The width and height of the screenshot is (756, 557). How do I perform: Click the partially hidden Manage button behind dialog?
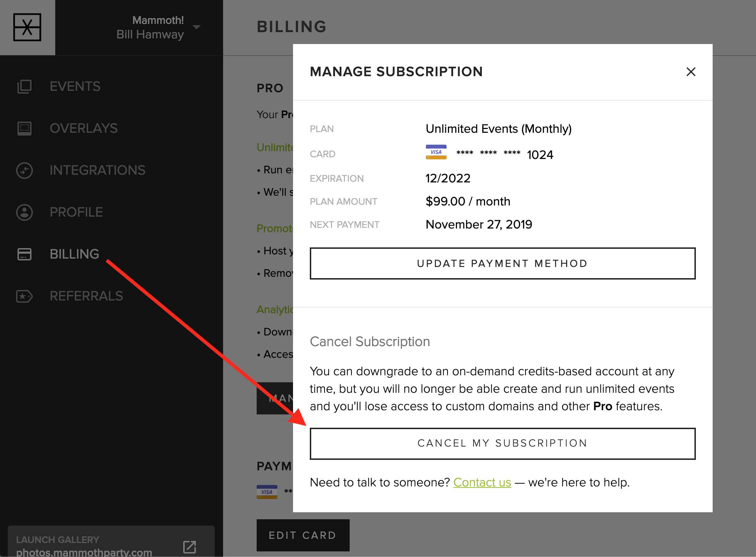pos(275,398)
